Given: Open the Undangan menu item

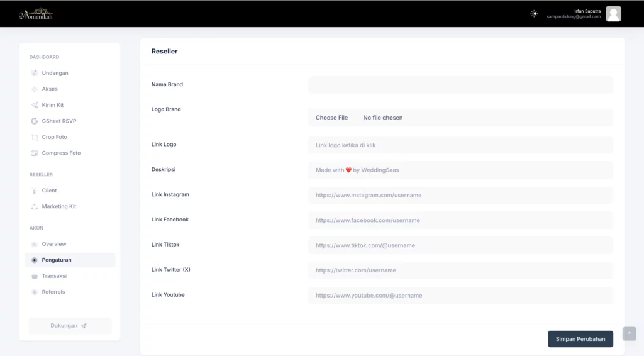Looking at the screenshot, I should [x=70, y=73].
